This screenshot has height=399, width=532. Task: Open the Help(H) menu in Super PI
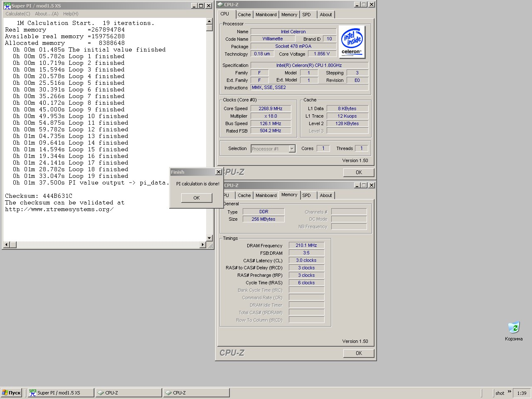[71, 14]
